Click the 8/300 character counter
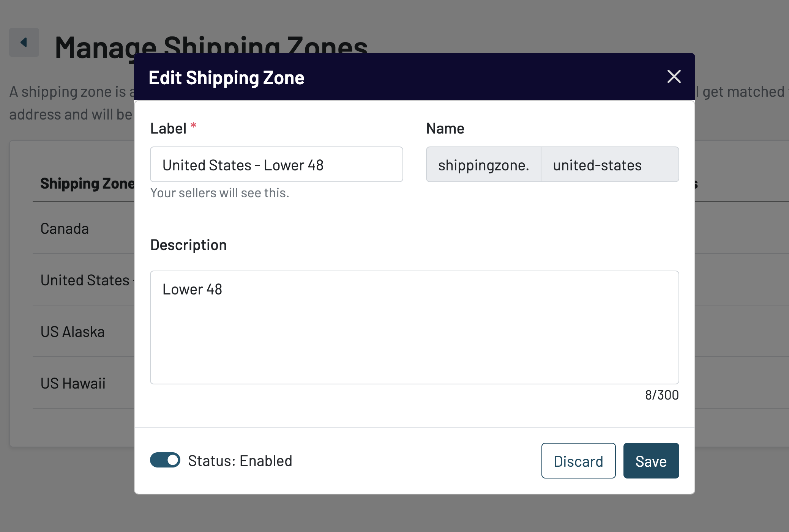789x532 pixels. pyautogui.click(x=661, y=395)
